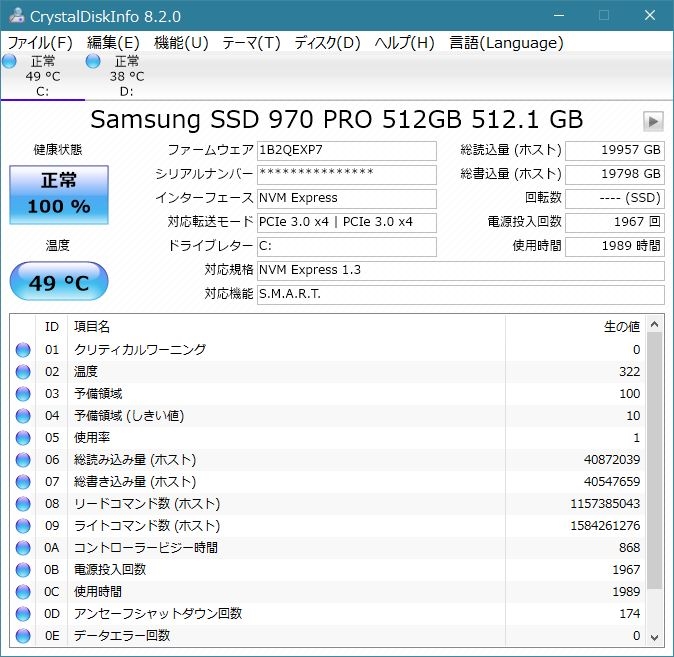The width and height of the screenshot is (674, 657).
Task: Open the テーマ(T) menu
Action: click(251, 43)
